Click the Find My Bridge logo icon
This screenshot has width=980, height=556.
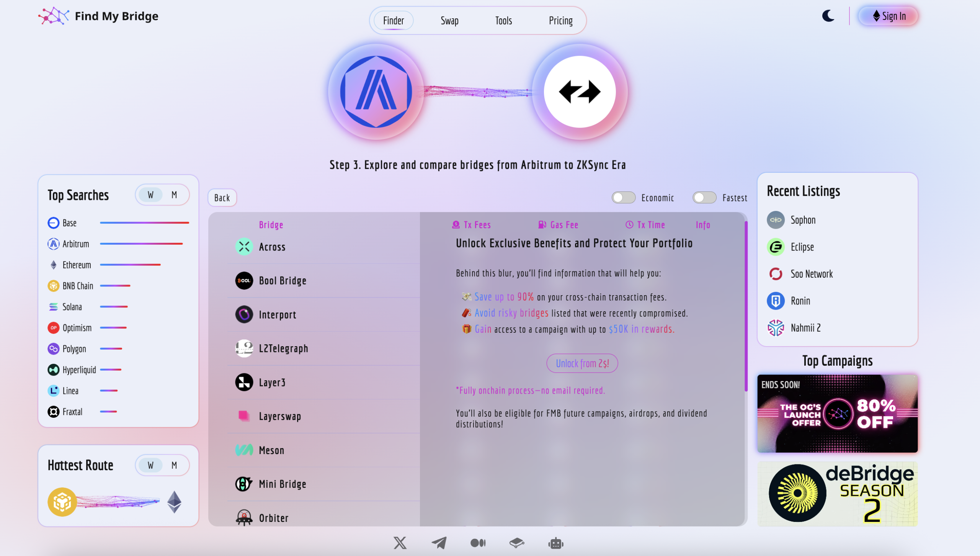pyautogui.click(x=54, y=16)
